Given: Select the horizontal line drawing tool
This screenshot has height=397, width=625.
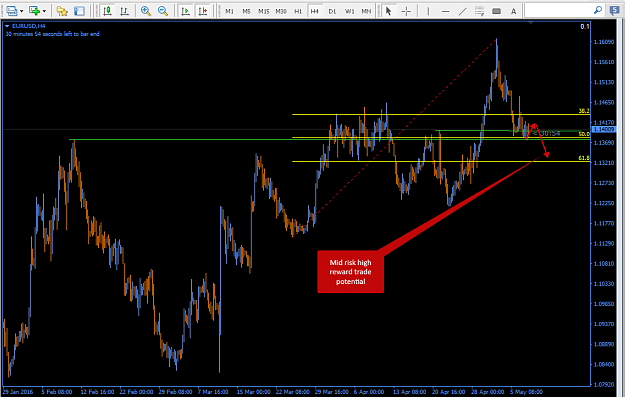Looking at the screenshot, I should click(446, 11).
